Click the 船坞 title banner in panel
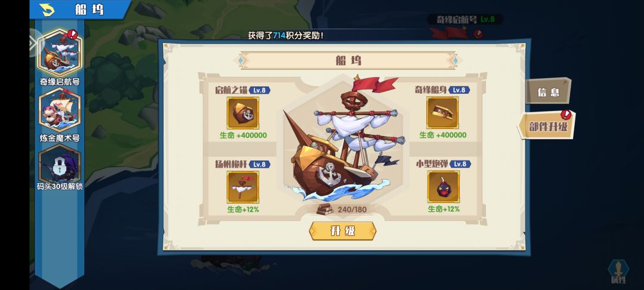 click(348, 61)
